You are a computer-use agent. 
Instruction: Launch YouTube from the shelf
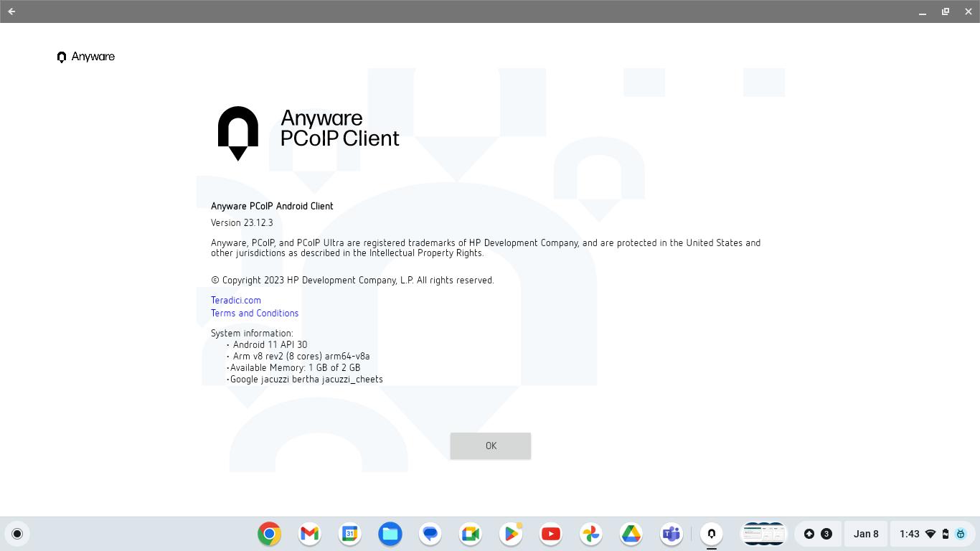click(x=551, y=534)
